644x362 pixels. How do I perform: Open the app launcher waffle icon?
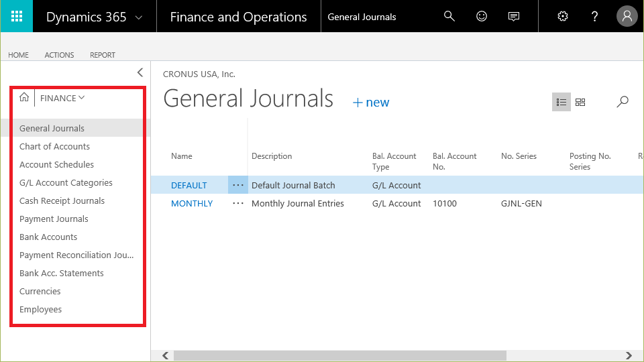16,16
